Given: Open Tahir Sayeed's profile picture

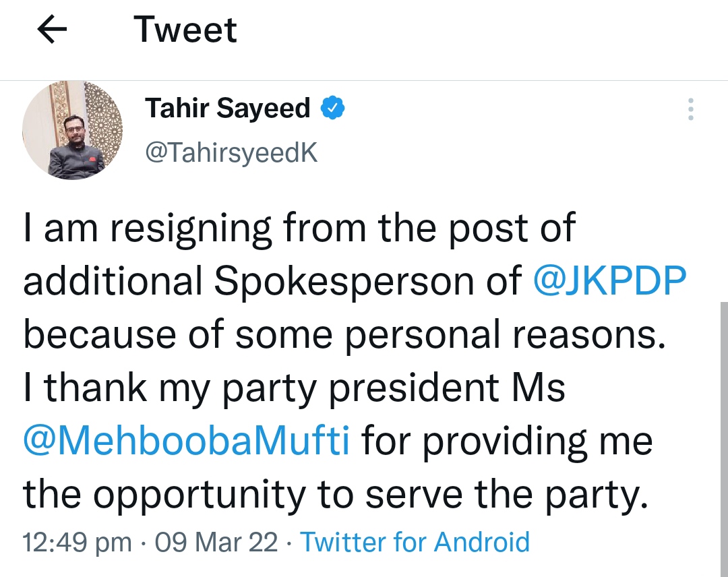Looking at the screenshot, I should (x=73, y=130).
